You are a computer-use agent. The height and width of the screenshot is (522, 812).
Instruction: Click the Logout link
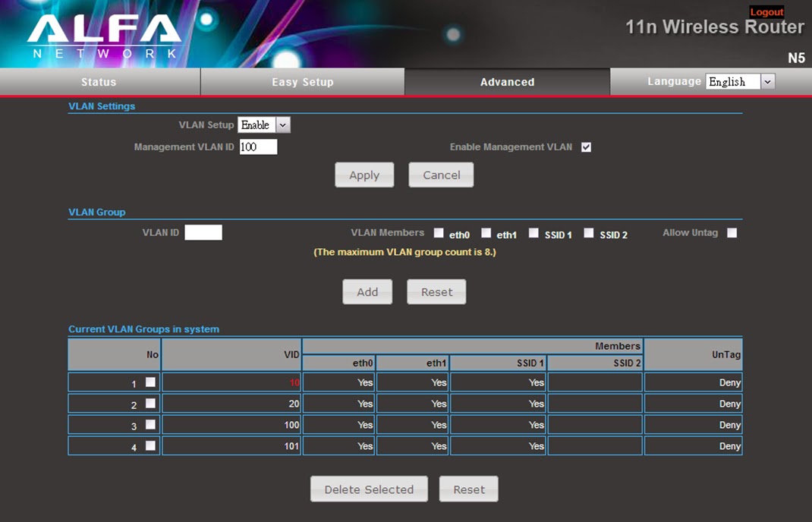[x=766, y=12]
